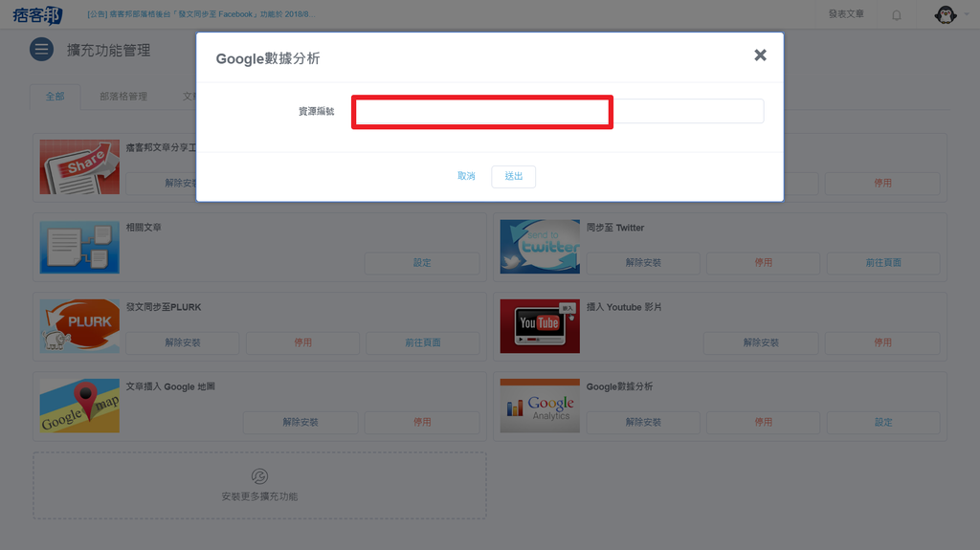Click the install-more wrench icon
The image size is (980, 550).
pyautogui.click(x=259, y=476)
